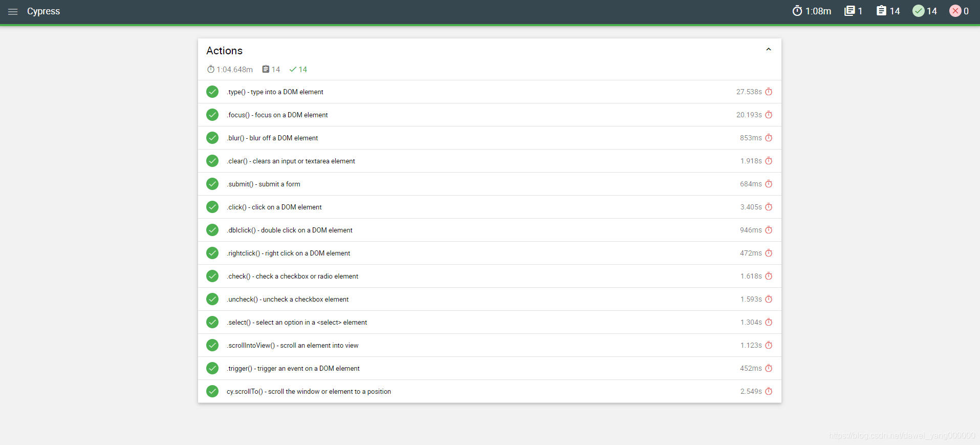Click the green pass icon for .focus() test

(x=212, y=115)
